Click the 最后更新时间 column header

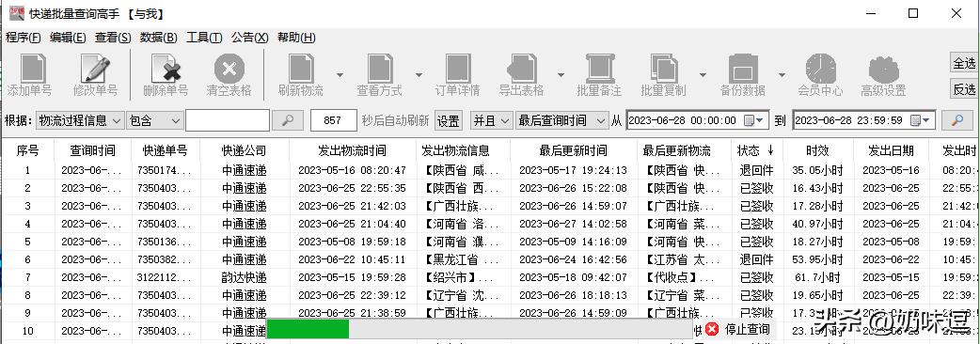(x=573, y=150)
